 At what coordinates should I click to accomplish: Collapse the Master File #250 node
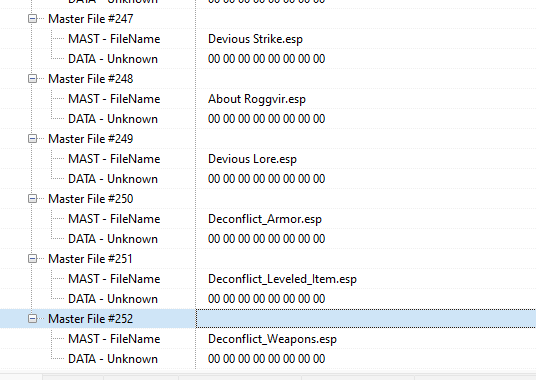click(x=32, y=199)
